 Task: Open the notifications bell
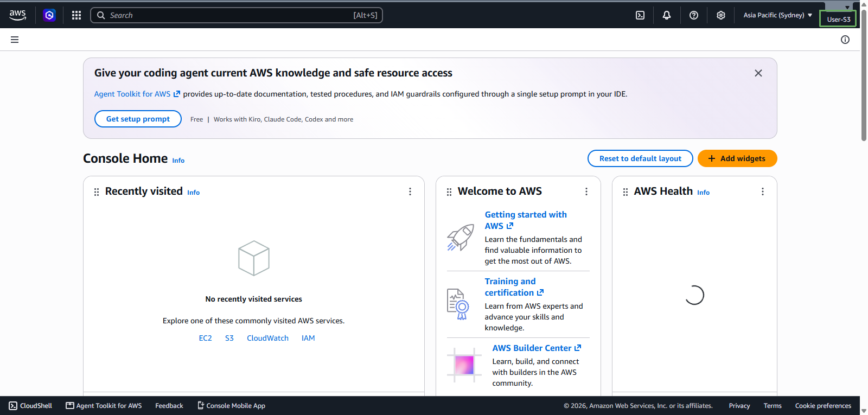click(x=667, y=15)
